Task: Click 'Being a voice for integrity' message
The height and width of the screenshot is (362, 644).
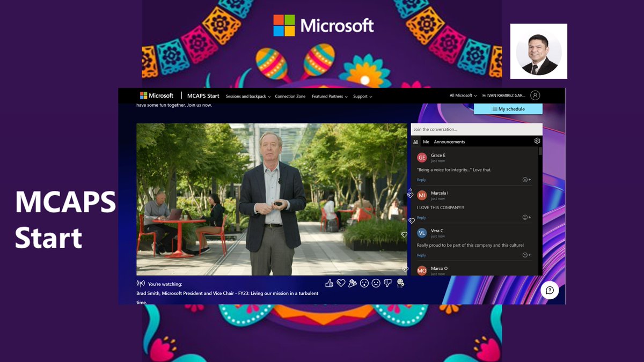Action: tap(454, 170)
